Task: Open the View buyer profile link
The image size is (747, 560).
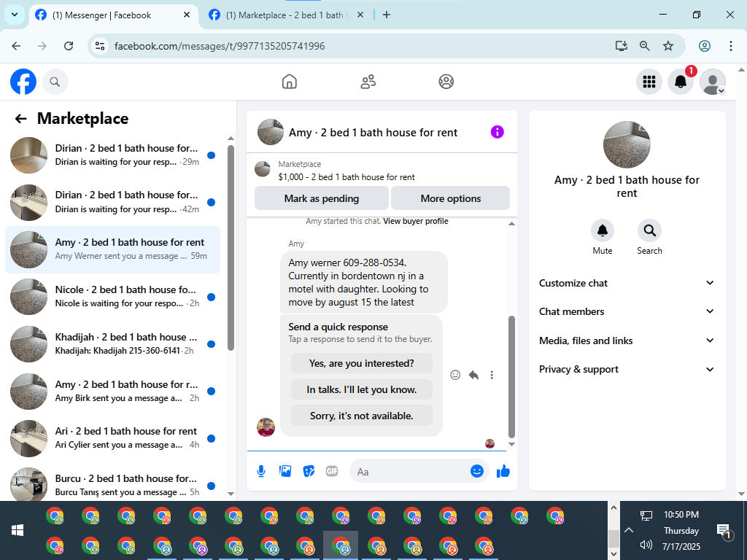Action: click(415, 221)
